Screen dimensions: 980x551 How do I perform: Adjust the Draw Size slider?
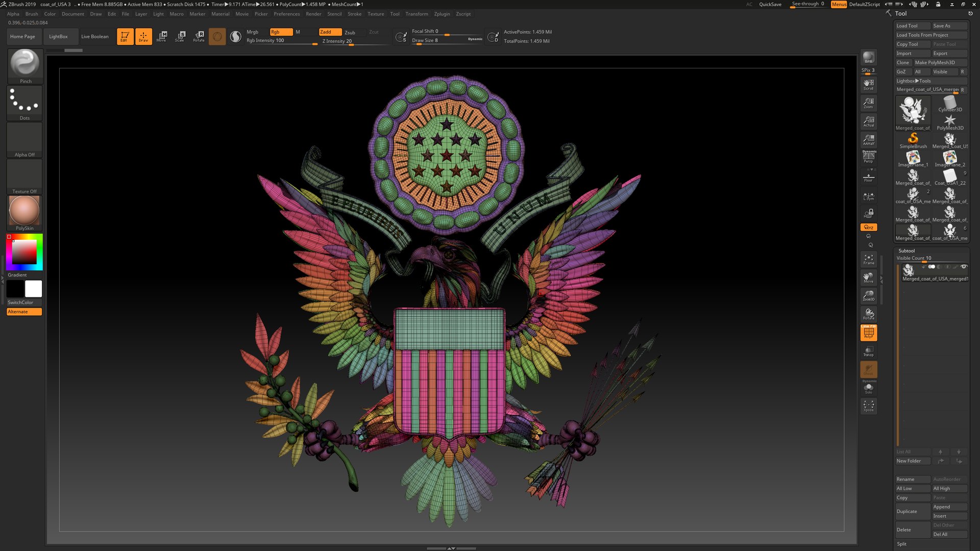point(447,41)
